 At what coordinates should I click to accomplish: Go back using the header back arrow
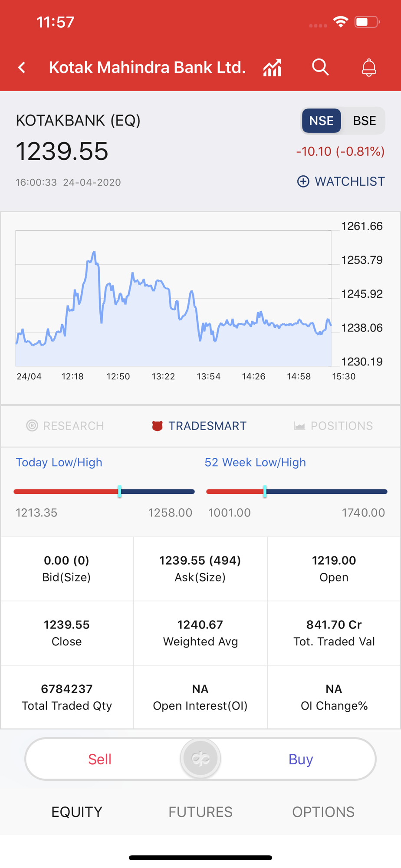[22, 67]
